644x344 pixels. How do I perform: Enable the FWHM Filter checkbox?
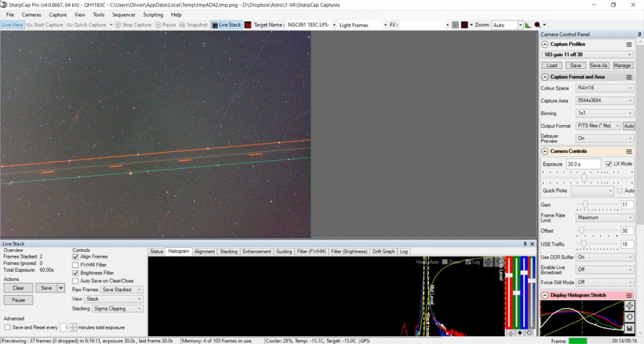[75, 265]
